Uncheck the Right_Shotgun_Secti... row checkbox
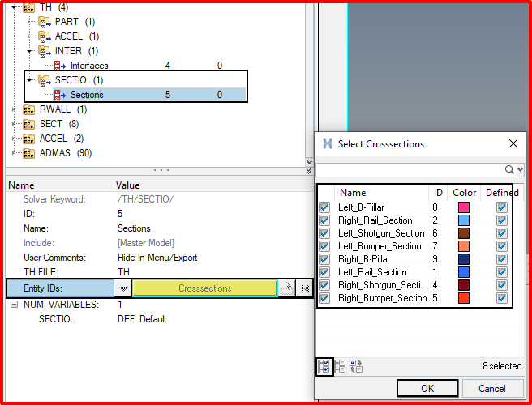 click(x=324, y=285)
